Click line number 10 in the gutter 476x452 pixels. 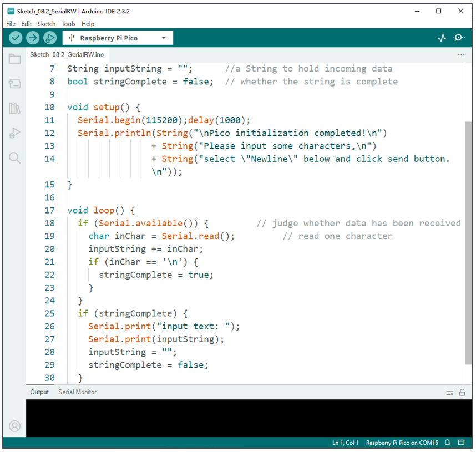[49, 107]
